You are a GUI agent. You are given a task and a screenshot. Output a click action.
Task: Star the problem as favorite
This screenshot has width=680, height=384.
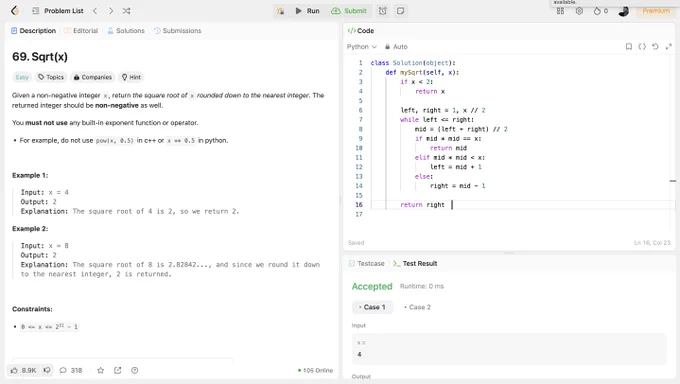pyautogui.click(x=101, y=370)
